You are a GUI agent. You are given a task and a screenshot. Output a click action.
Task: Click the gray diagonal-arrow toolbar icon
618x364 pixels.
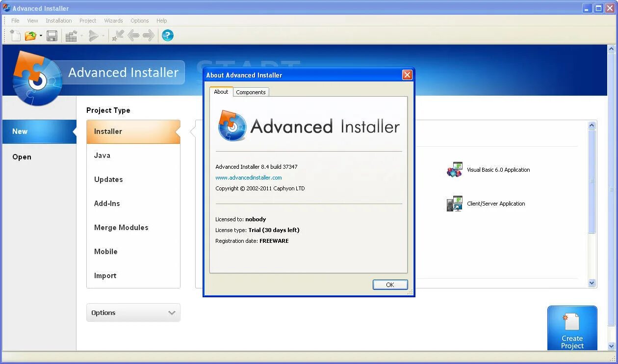118,35
